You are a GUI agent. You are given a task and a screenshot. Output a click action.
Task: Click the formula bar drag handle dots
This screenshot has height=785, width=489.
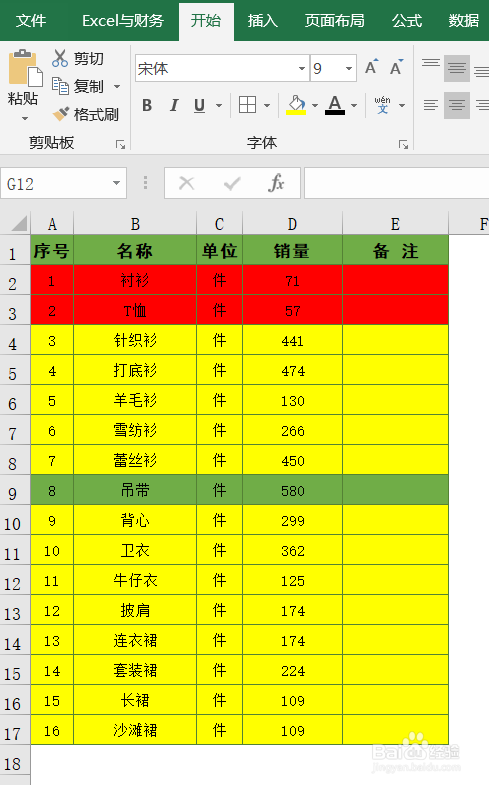(146, 183)
